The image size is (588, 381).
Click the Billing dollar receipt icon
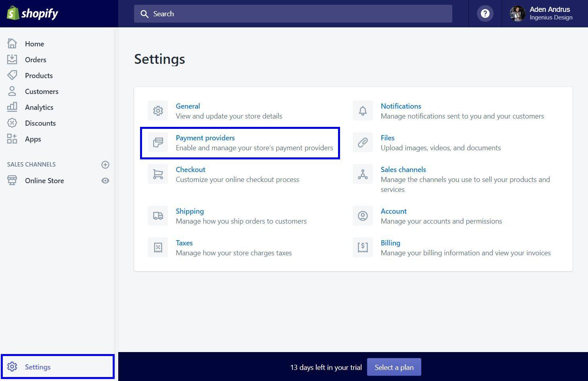click(363, 247)
